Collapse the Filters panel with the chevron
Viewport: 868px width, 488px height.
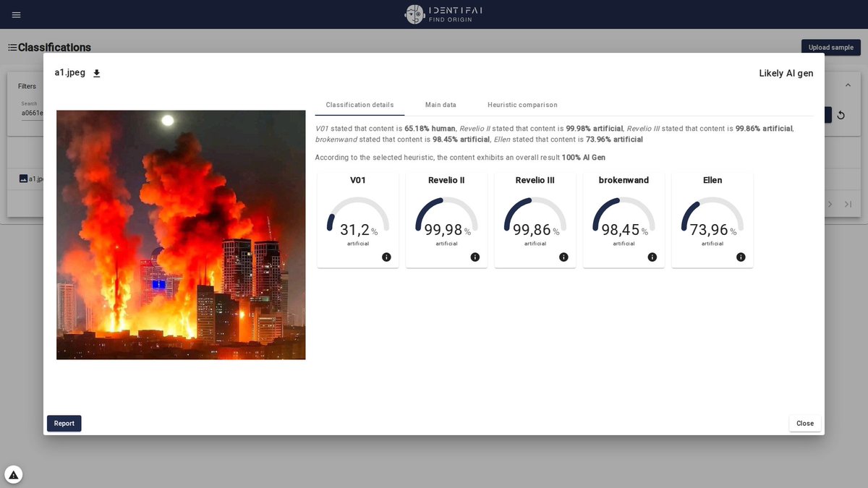(x=848, y=84)
